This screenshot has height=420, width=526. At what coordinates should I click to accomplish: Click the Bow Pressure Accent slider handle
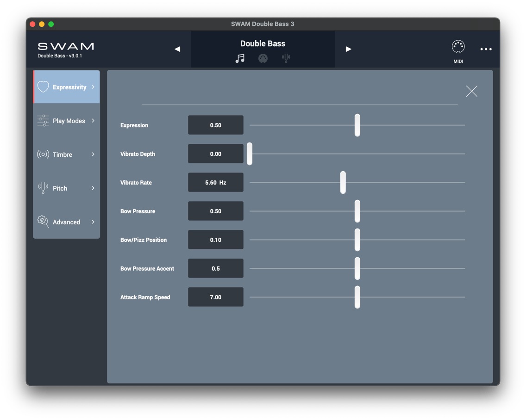coord(357,268)
